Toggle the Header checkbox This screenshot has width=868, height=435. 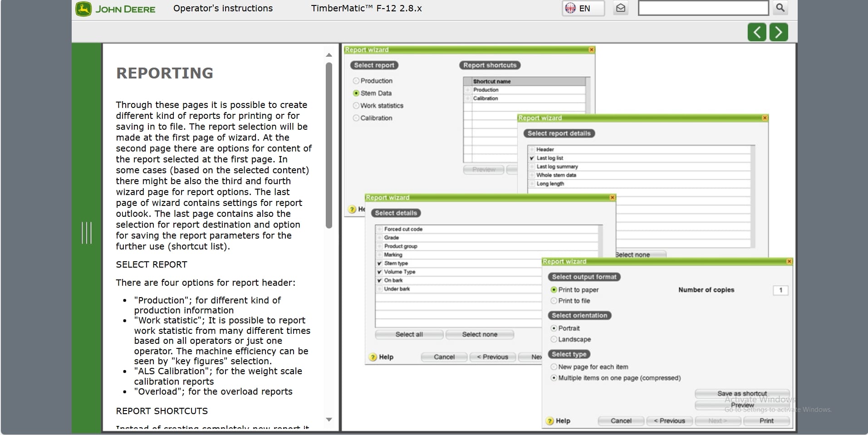click(x=532, y=149)
